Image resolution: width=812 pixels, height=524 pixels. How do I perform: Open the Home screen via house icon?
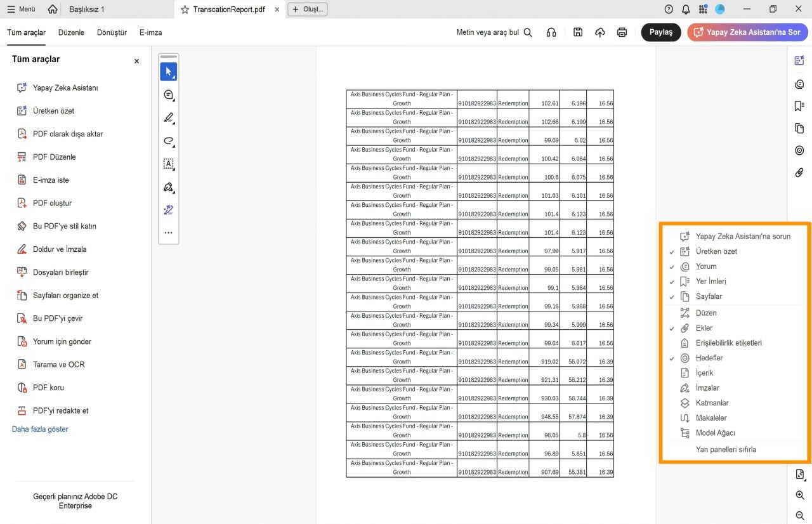[x=53, y=10]
